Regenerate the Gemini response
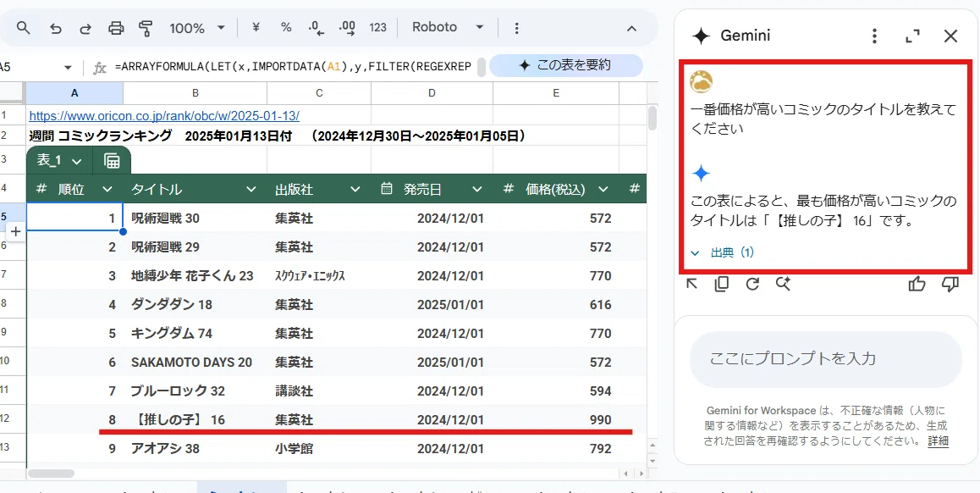Screen dimensions: 980x493 (752, 284)
